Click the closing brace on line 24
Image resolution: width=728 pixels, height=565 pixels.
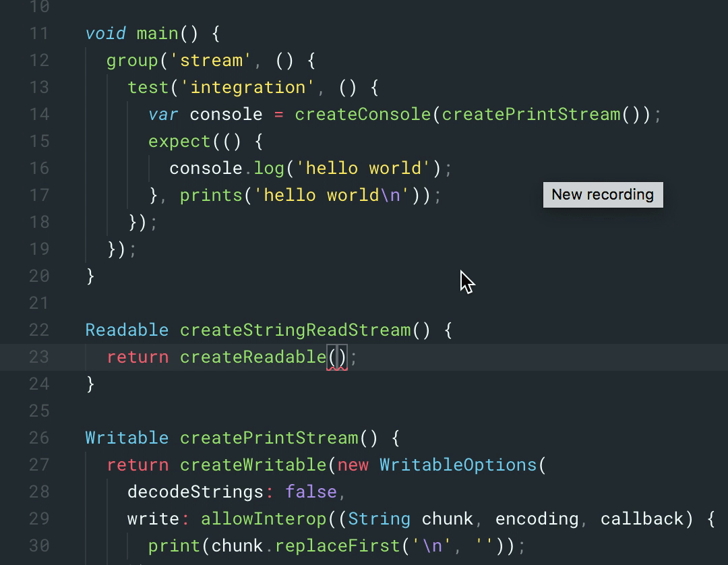coord(90,384)
